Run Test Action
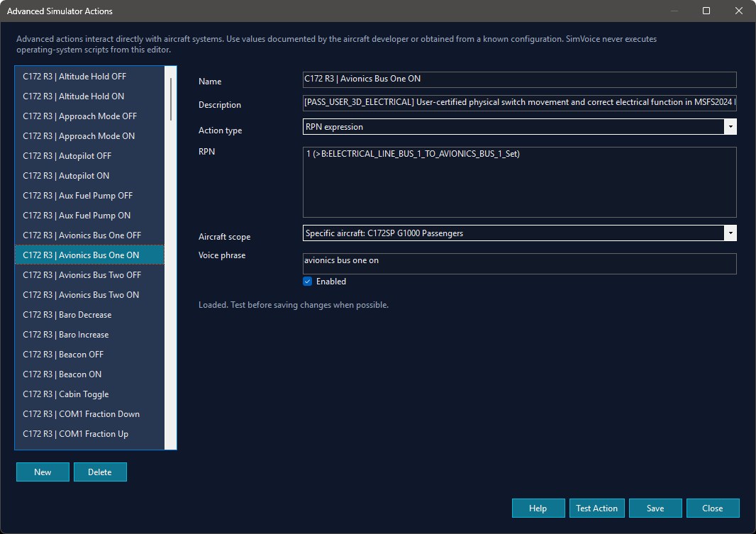This screenshot has width=756, height=534. click(596, 508)
